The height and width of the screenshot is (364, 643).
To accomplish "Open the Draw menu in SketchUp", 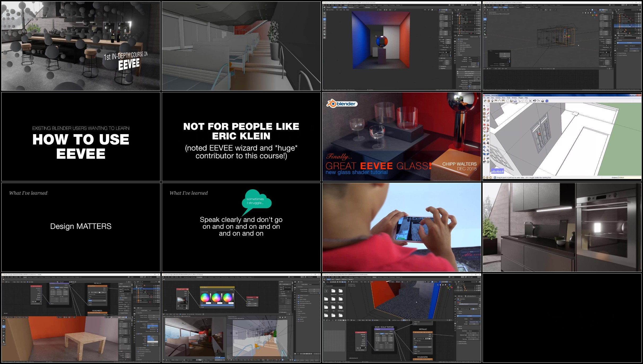I will click(504, 98).
